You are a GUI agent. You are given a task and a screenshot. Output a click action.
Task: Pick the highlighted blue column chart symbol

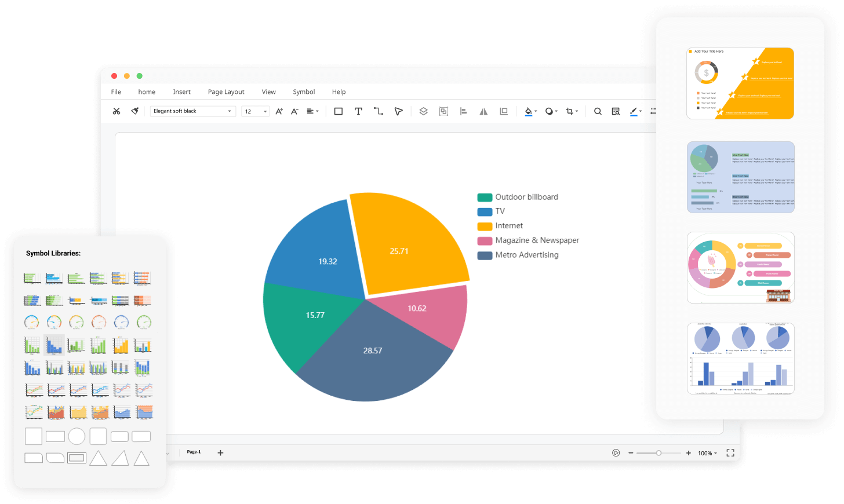pyautogui.click(x=54, y=345)
